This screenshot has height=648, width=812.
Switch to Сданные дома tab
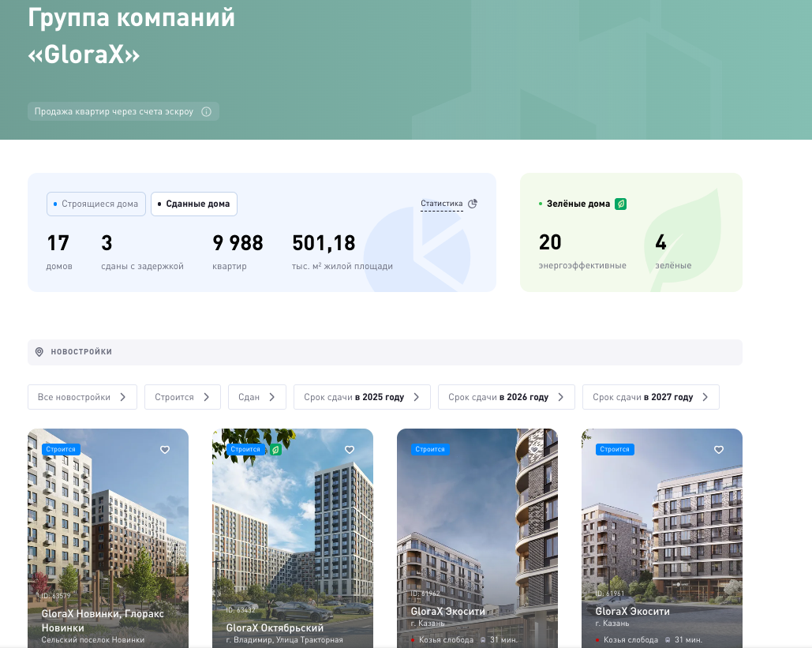point(194,204)
